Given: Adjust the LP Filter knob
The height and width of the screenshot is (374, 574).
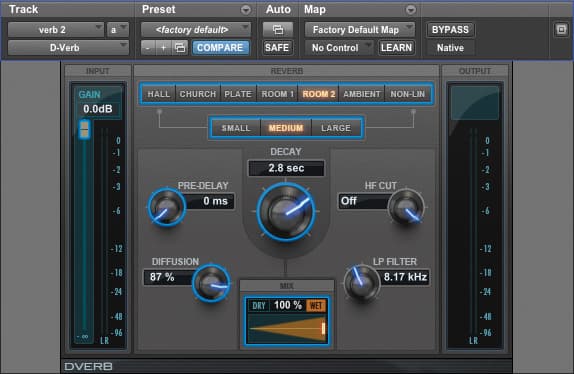Looking at the screenshot, I should (x=362, y=283).
